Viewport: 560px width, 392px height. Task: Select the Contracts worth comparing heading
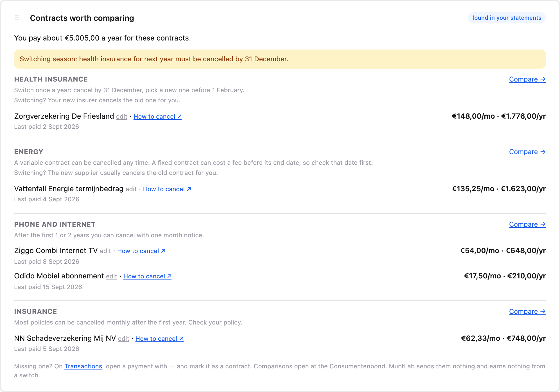(82, 18)
